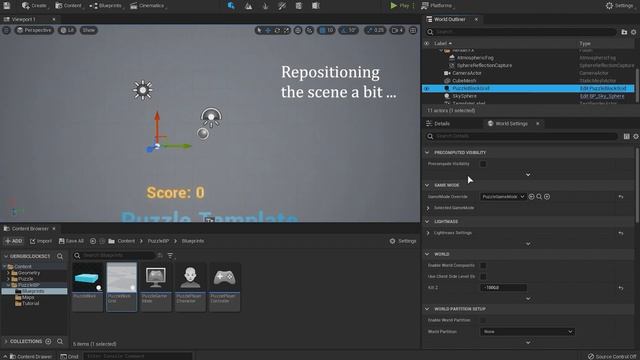Image resolution: width=640 pixels, height=360 pixels.
Task: Open the editor Settings at top right
Action: coord(619,6)
